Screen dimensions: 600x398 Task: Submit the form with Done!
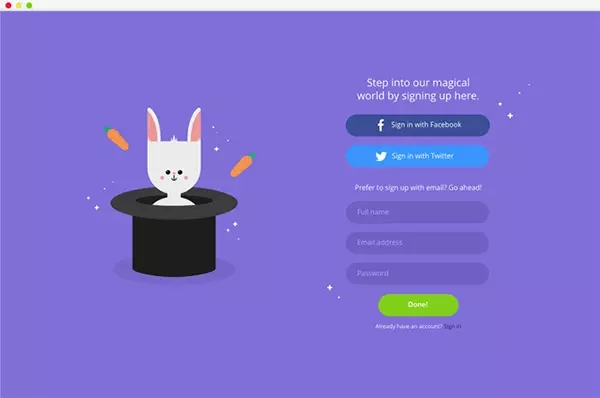click(x=418, y=305)
